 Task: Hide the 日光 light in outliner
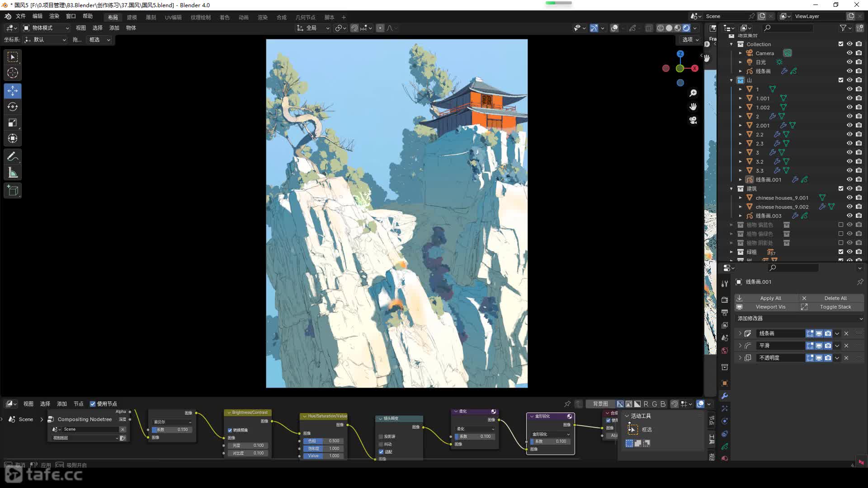tap(849, 62)
